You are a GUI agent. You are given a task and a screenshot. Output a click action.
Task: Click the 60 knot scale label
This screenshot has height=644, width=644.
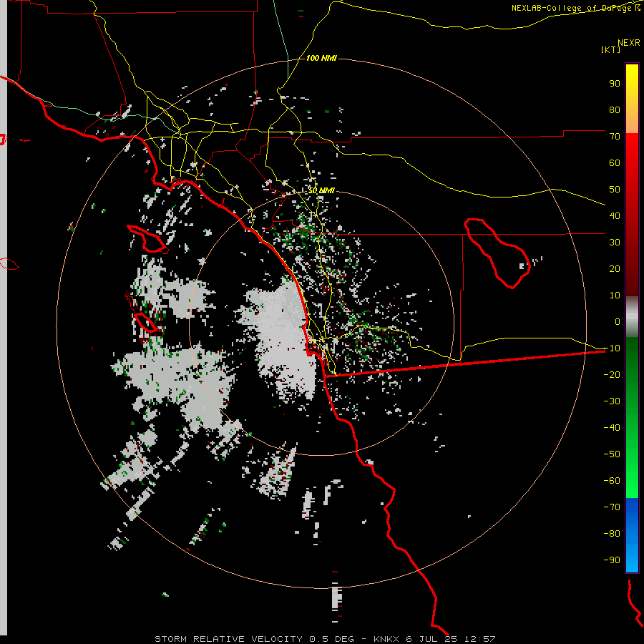point(615,162)
